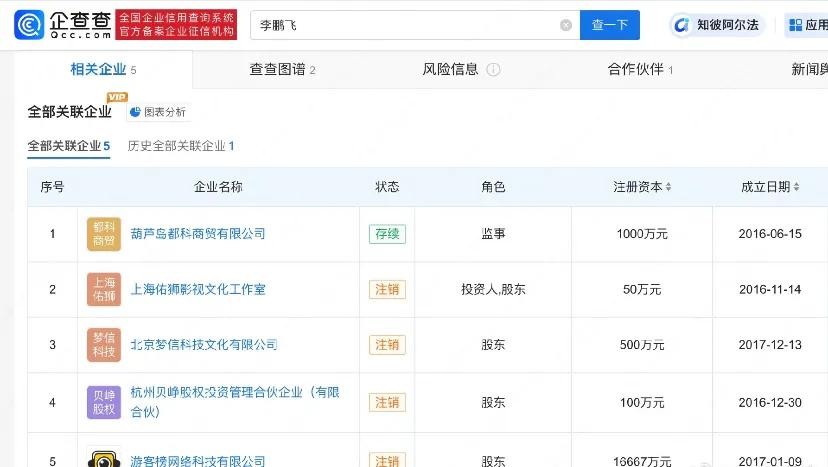Click the 贝峥股权 company logo
The width and height of the screenshot is (828, 467).
point(104,401)
